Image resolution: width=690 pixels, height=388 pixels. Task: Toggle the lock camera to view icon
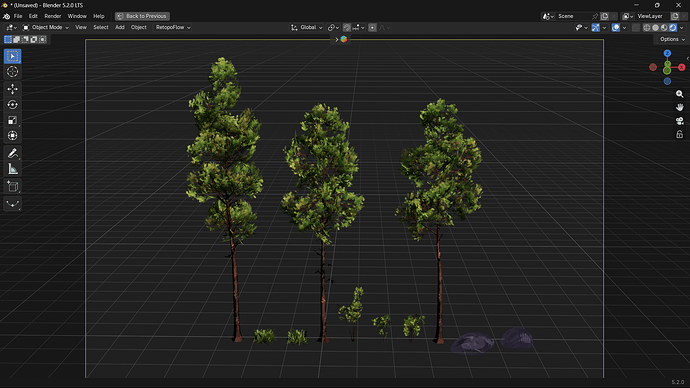(679, 134)
